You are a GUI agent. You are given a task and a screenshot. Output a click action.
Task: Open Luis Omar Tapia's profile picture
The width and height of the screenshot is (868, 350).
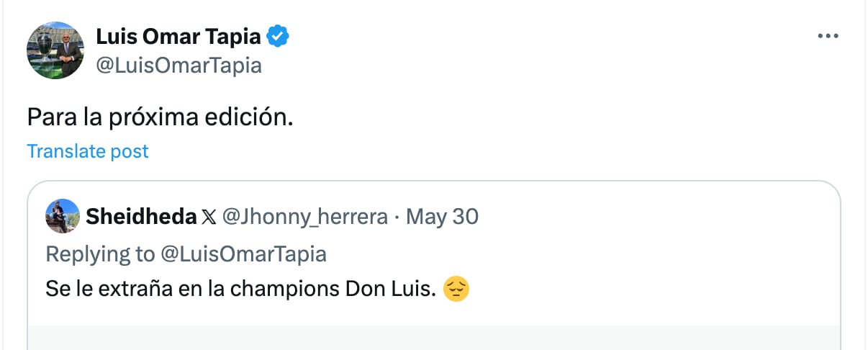pos(55,50)
